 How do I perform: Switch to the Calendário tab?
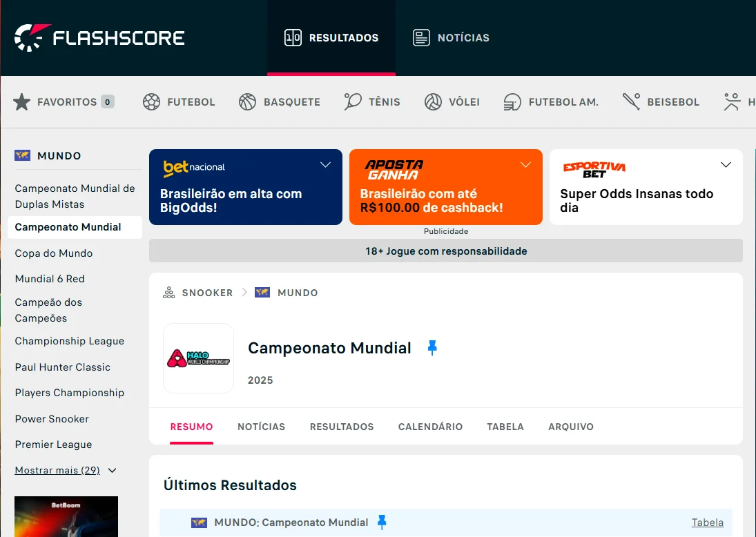[x=430, y=427]
